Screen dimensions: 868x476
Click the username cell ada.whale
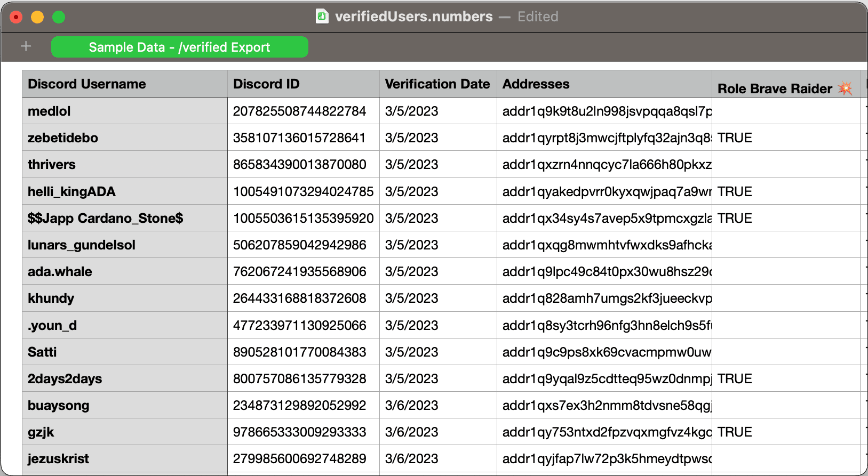coord(125,271)
